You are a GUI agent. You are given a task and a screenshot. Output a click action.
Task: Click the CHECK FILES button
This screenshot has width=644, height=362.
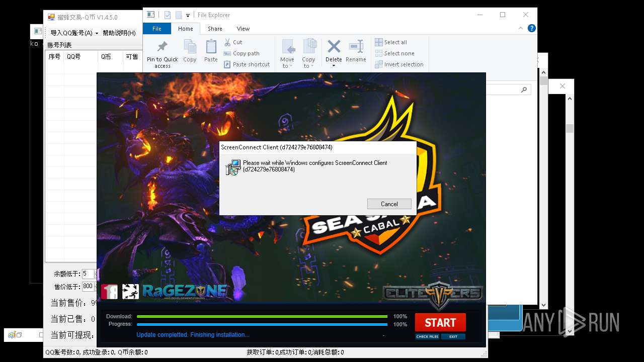427,337
